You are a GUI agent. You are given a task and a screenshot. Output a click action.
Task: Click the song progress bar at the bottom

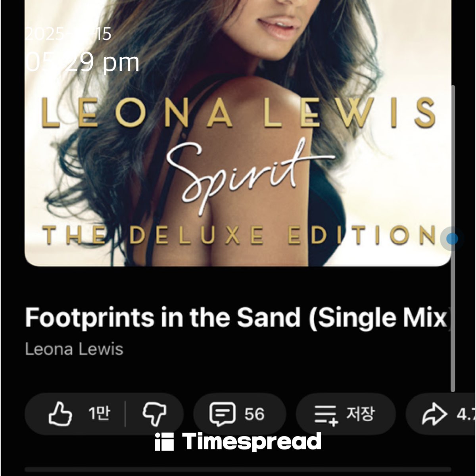(x=238, y=469)
